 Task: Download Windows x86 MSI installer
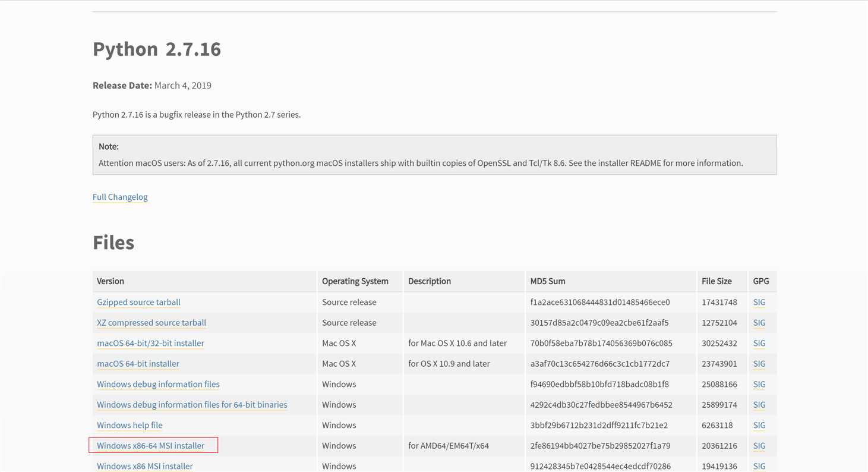pos(145,466)
